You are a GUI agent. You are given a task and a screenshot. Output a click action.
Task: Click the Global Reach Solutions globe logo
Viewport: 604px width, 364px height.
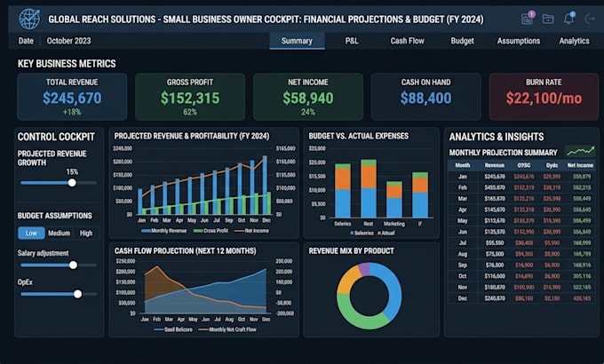pos(29,19)
